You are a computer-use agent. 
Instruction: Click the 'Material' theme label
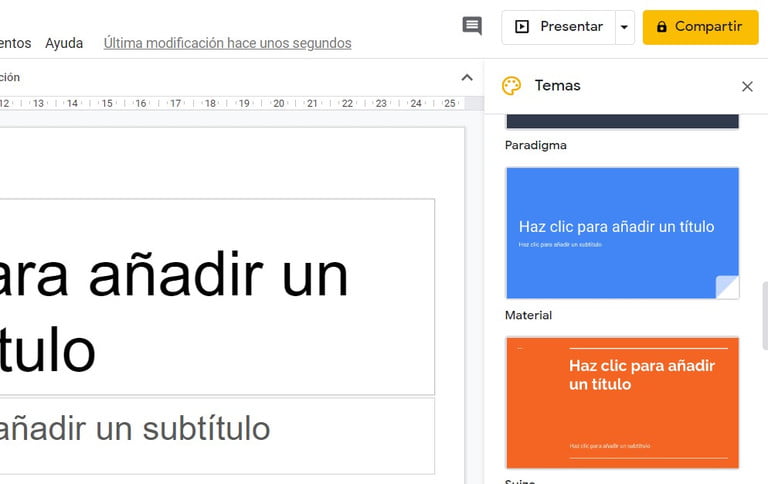[528, 315]
